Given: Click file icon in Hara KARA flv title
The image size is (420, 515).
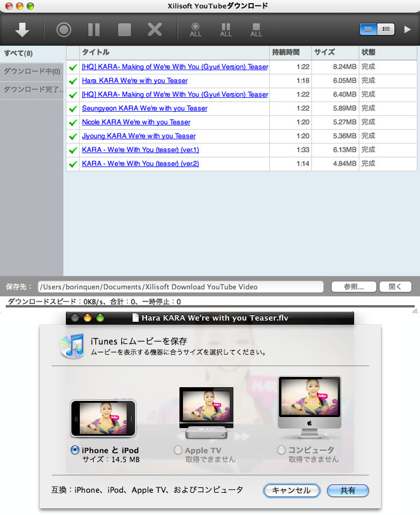Looking at the screenshot, I should click(135, 318).
